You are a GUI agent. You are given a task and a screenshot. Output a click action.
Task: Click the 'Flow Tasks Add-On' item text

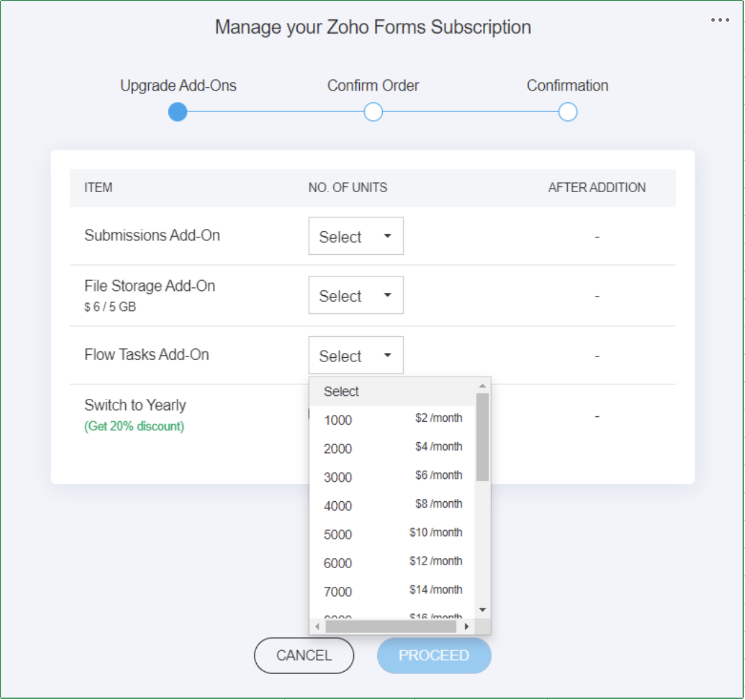coord(147,354)
